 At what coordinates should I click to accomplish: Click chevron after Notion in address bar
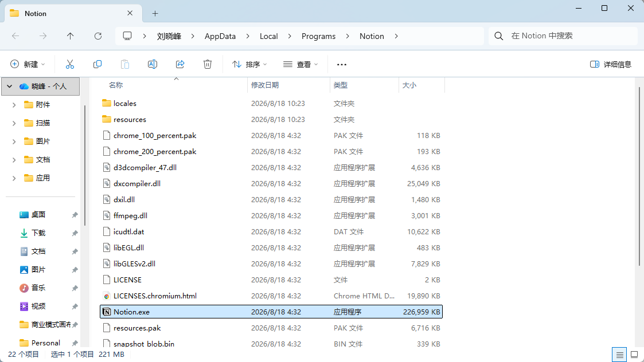pos(396,36)
